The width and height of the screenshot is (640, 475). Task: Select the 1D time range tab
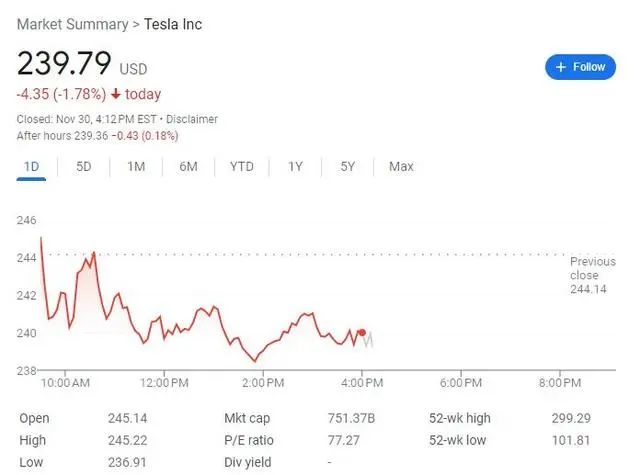click(31, 166)
